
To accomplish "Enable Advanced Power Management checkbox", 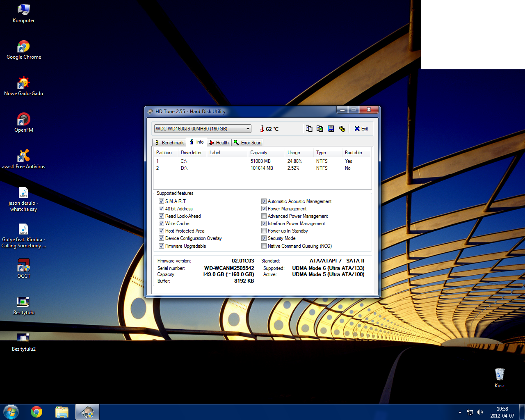I will (x=264, y=216).
